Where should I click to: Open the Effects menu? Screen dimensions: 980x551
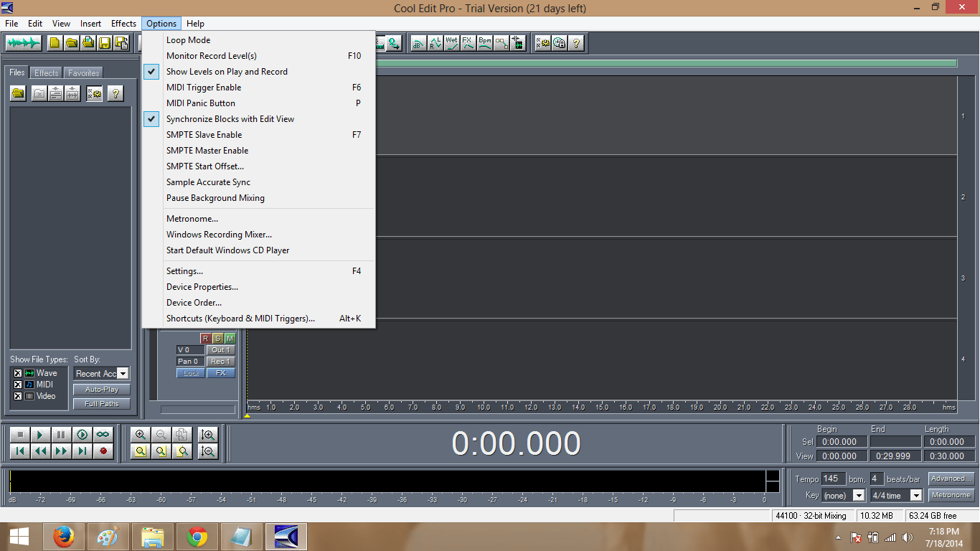tap(123, 24)
